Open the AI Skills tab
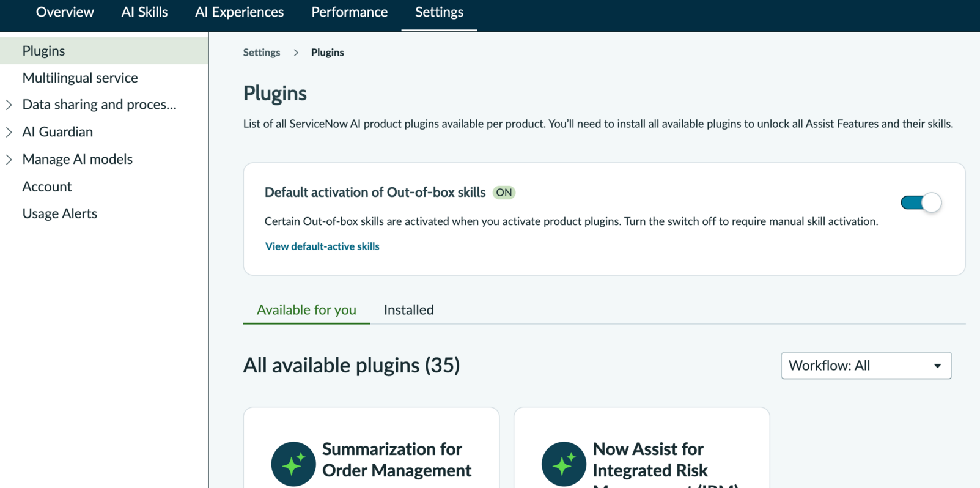Image resolution: width=980 pixels, height=488 pixels. pyautogui.click(x=144, y=12)
